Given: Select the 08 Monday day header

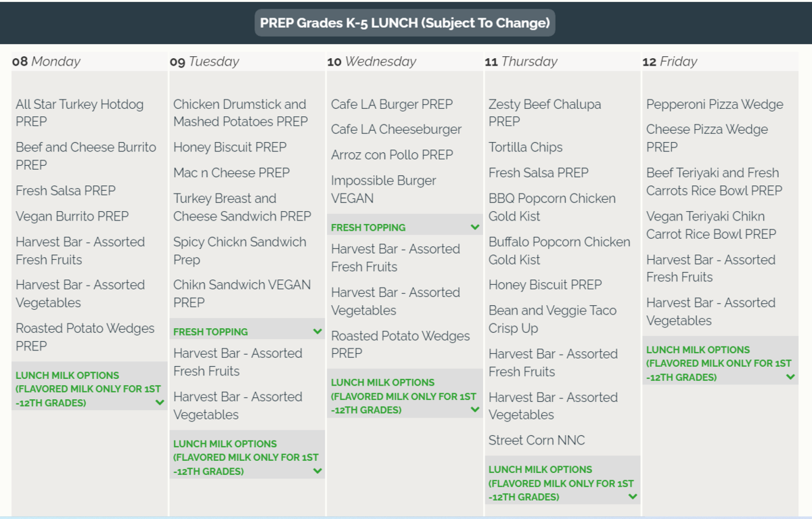Looking at the screenshot, I should (46, 62).
